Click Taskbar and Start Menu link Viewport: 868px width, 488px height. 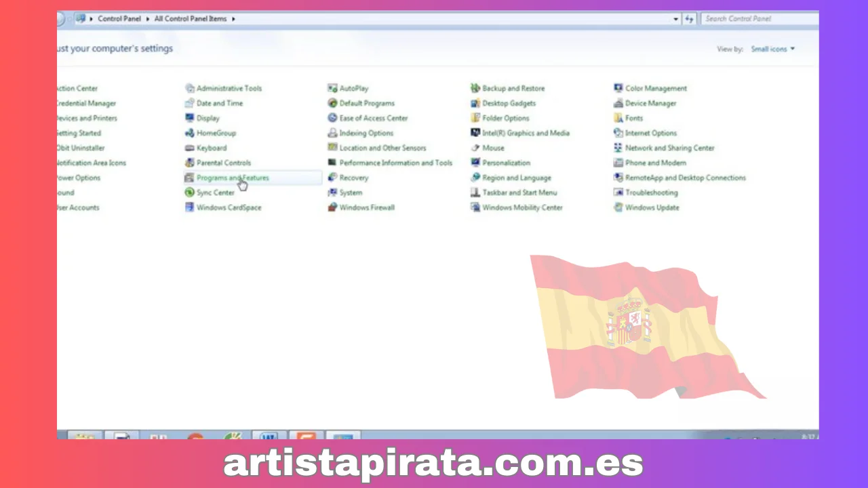point(519,192)
